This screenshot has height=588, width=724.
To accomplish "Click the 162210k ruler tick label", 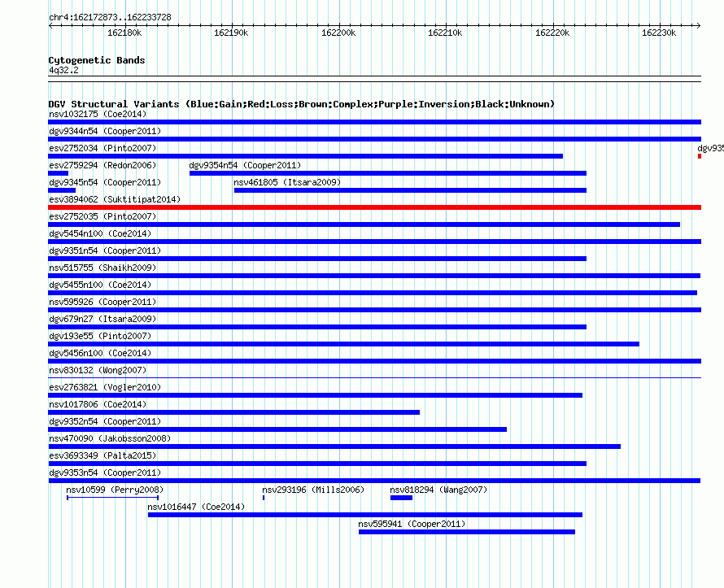I will 445,33.
